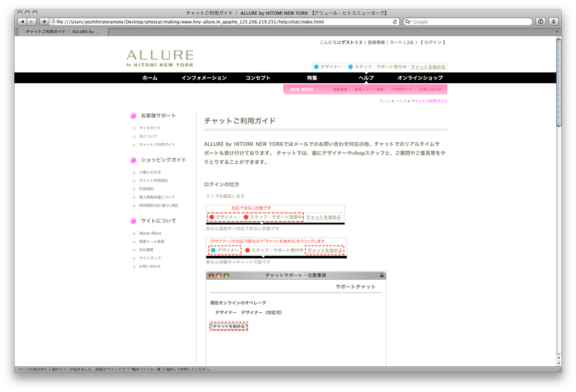Image resolution: width=576 pixels, height=392 pixels.
Task: Open the オンラインショップ navigation menu item
Action: (x=419, y=78)
